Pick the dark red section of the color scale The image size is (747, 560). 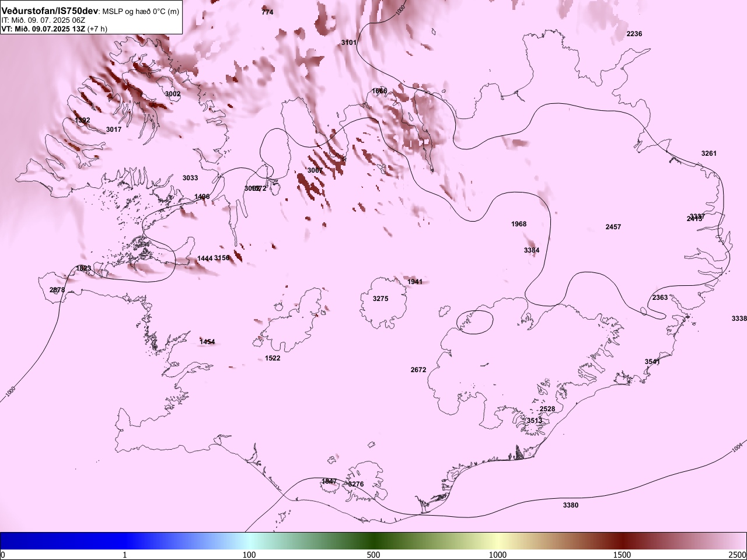click(622, 541)
